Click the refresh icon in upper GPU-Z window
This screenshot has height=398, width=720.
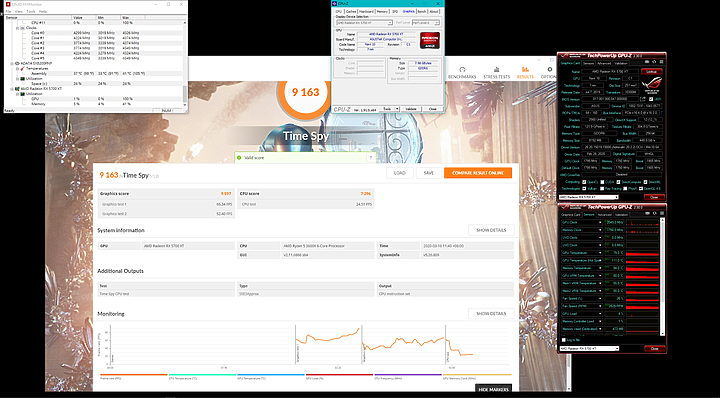654,62
